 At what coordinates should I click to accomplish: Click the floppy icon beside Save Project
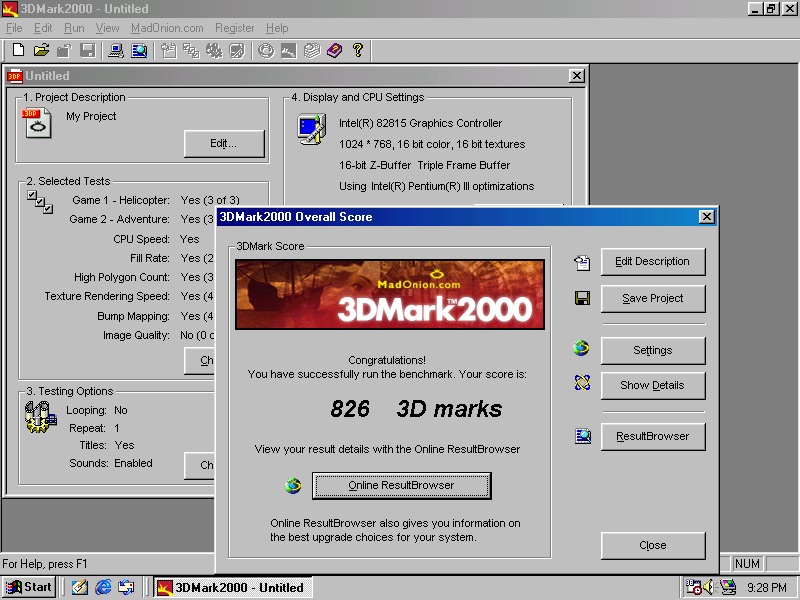582,298
